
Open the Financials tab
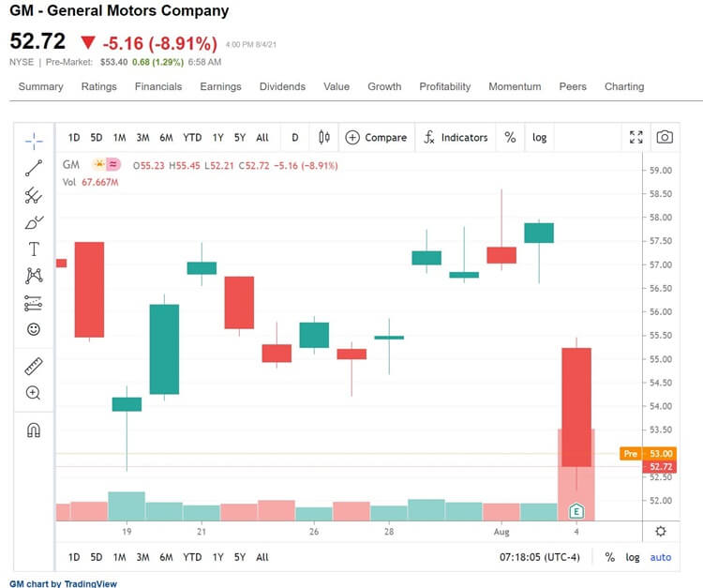pyautogui.click(x=158, y=86)
